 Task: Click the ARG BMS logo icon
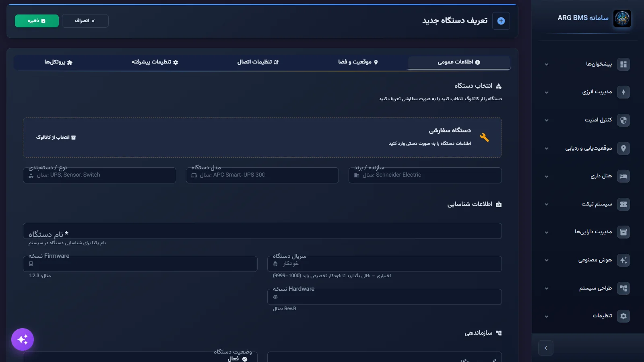(x=622, y=19)
